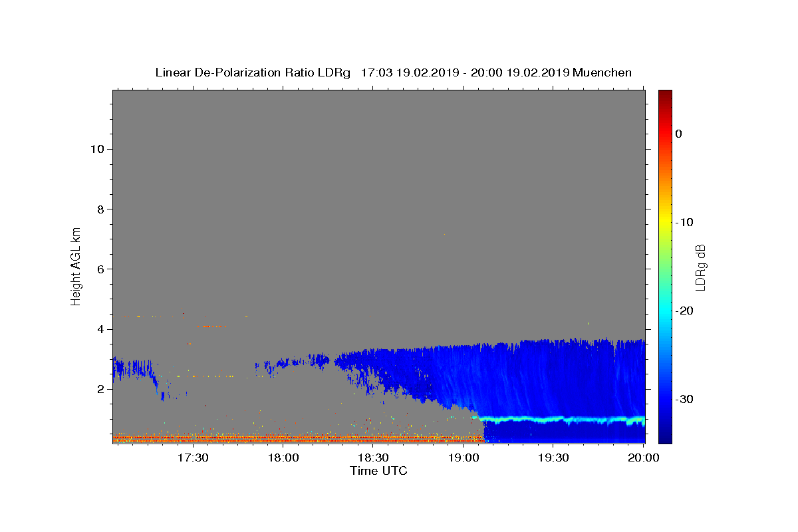
Task: Click the height label '6'
Action: [100, 269]
